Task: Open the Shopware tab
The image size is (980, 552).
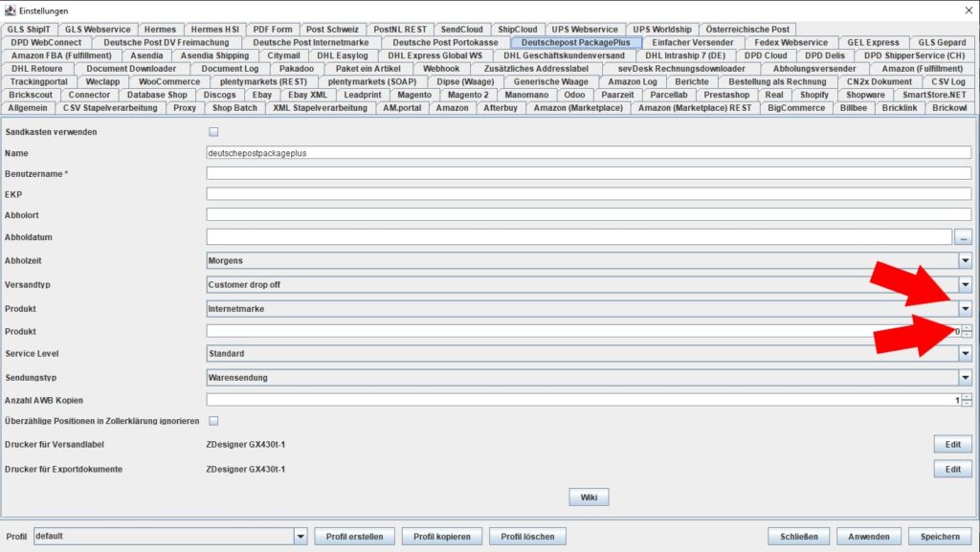Action: [x=865, y=95]
